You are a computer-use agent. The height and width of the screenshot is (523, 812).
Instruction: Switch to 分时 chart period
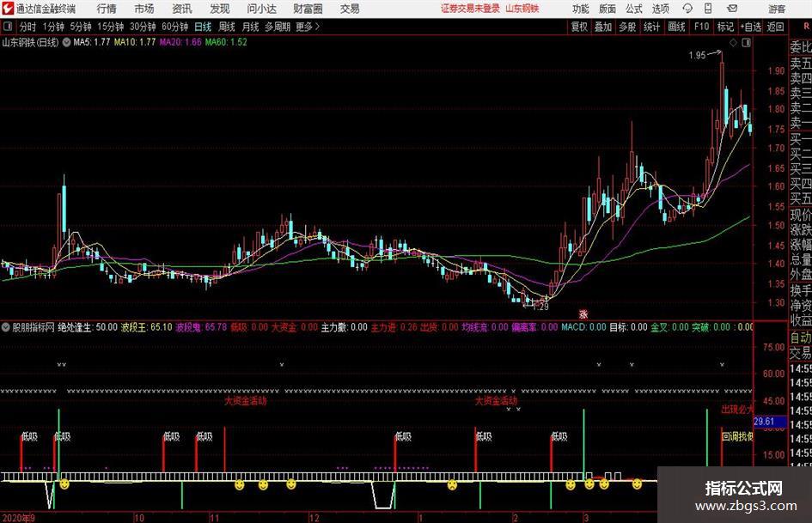(x=27, y=27)
